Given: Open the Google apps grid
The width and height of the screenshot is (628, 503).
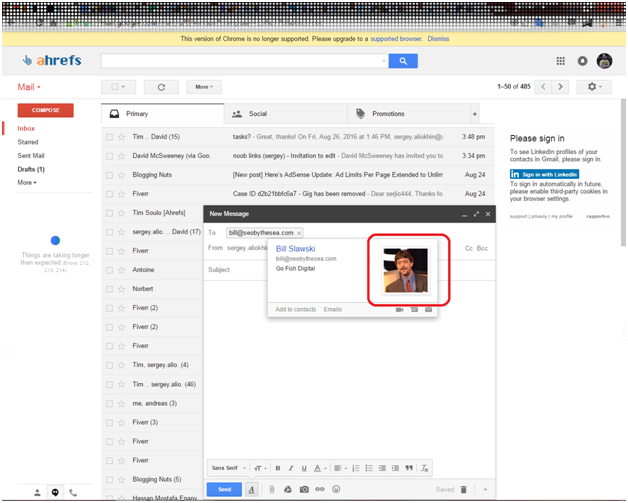Looking at the screenshot, I should click(x=560, y=61).
